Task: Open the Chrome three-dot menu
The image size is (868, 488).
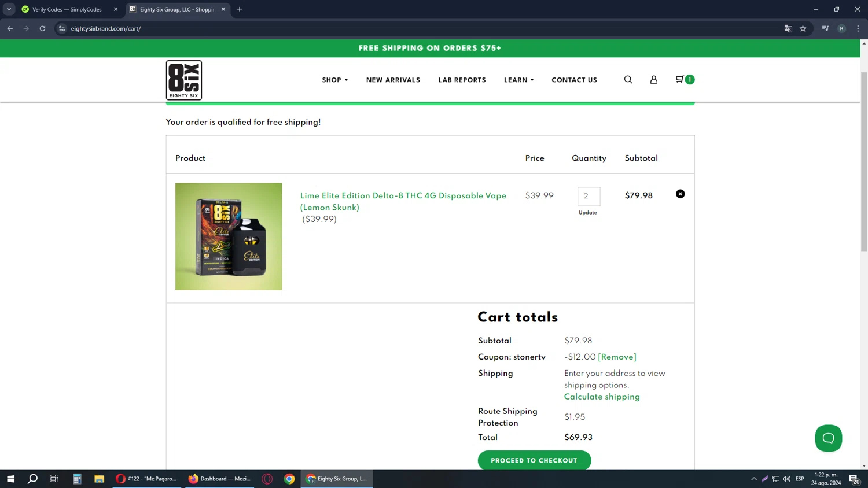Action: click(858, 28)
